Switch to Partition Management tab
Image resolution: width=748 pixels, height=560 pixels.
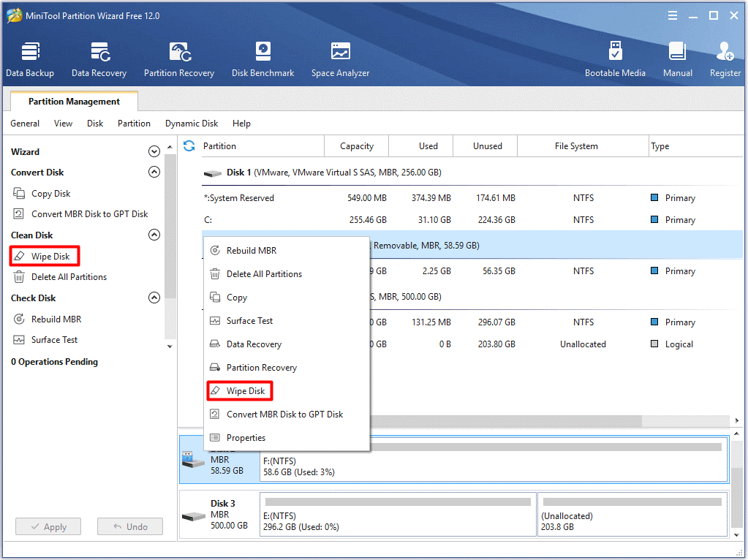(x=74, y=102)
